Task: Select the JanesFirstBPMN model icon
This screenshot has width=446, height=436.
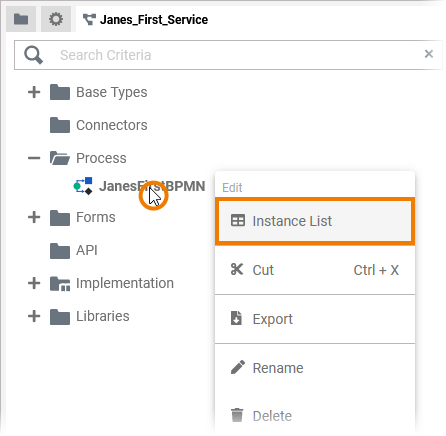Action: tap(83, 186)
